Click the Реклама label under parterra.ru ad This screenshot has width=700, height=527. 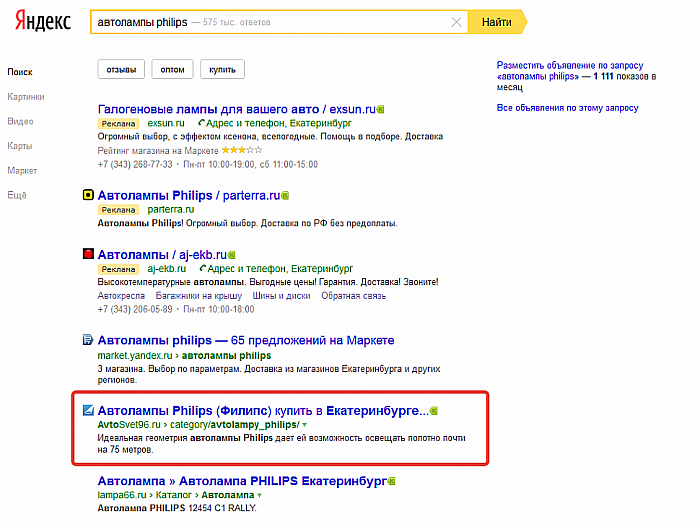118,209
